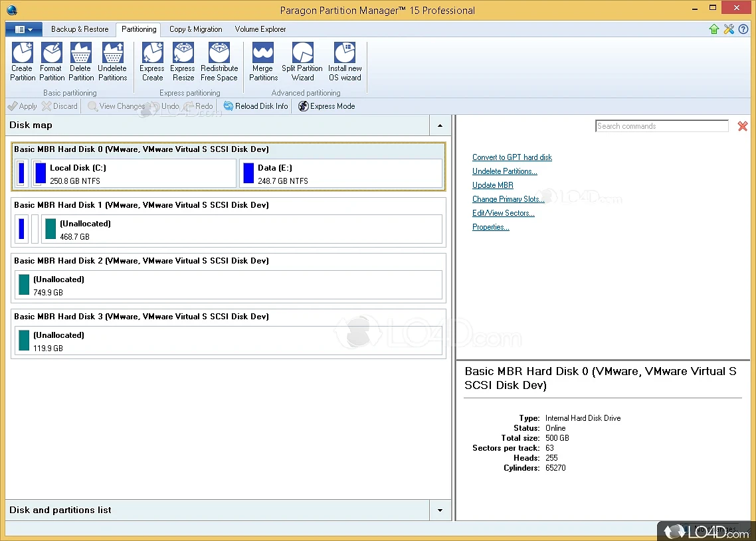The height and width of the screenshot is (541, 756).
Task: Open the Volume Explorer tab
Action: point(260,29)
